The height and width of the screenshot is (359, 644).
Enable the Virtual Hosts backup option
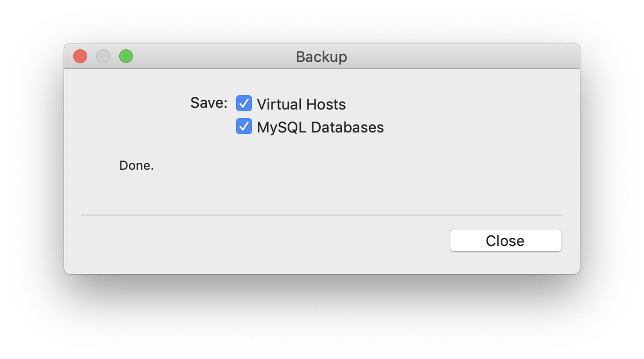coord(244,103)
